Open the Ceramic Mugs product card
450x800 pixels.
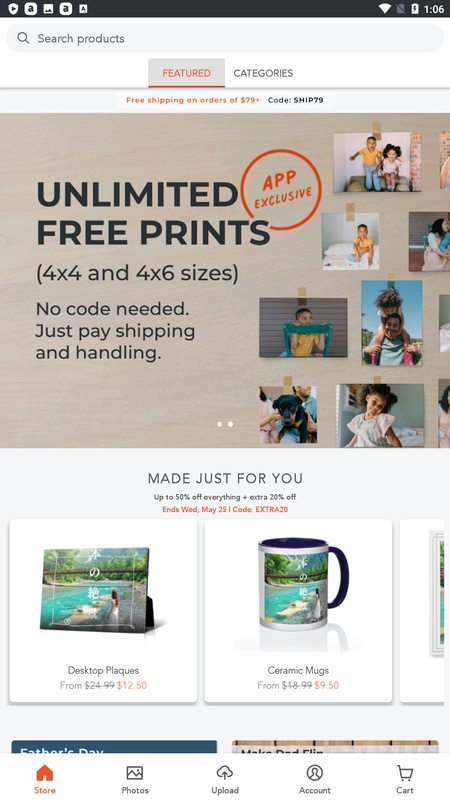pyautogui.click(x=298, y=611)
